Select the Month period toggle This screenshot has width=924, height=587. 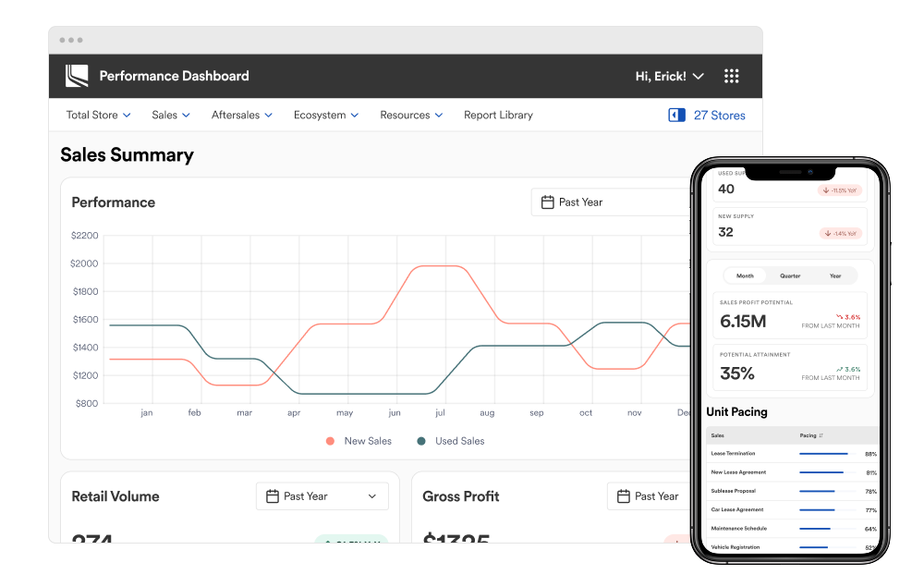coord(745,276)
